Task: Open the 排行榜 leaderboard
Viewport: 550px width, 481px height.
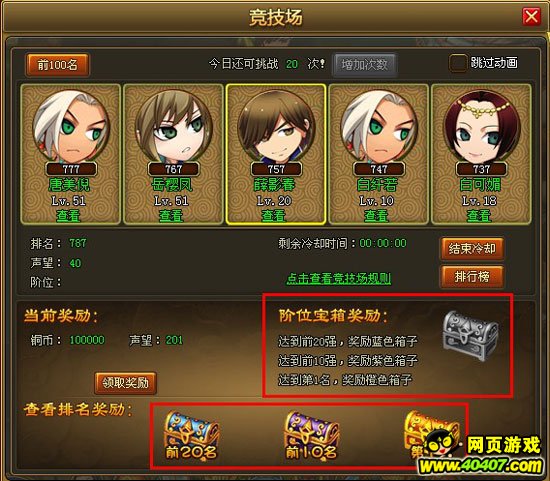Action: tap(472, 277)
